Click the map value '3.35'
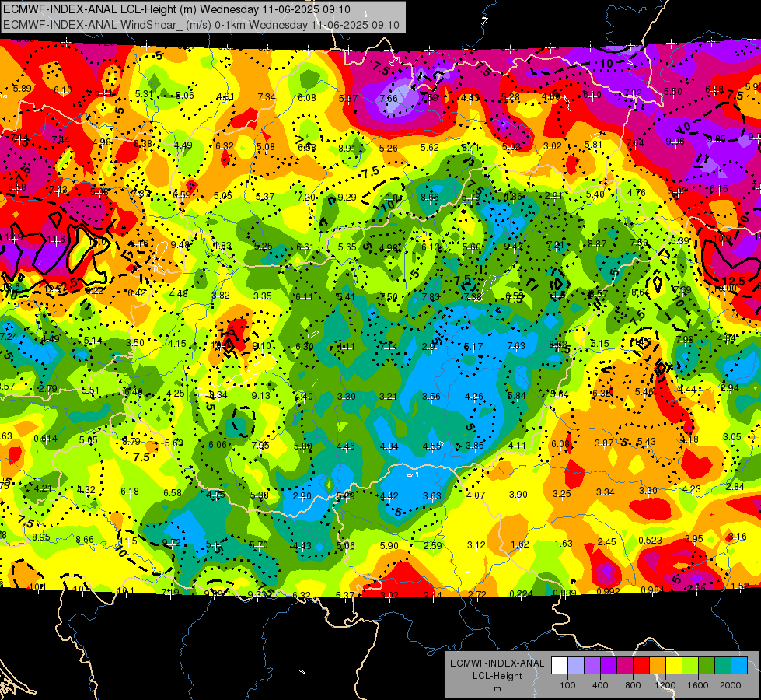The image size is (761, 700). 263,296
